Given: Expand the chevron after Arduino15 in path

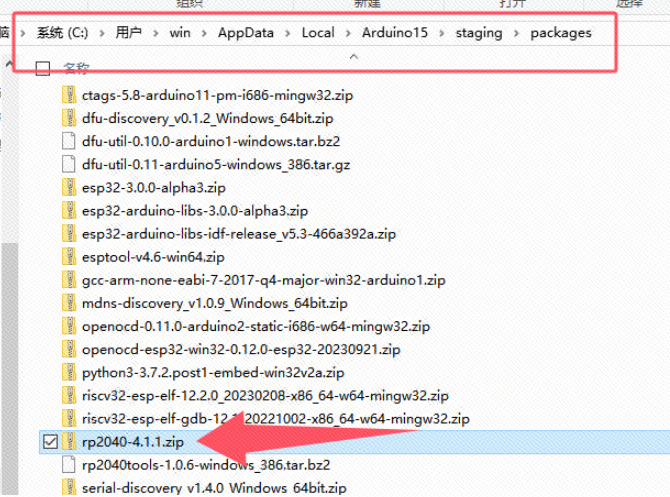Looking at the screenshot, I should click(441, 33).
